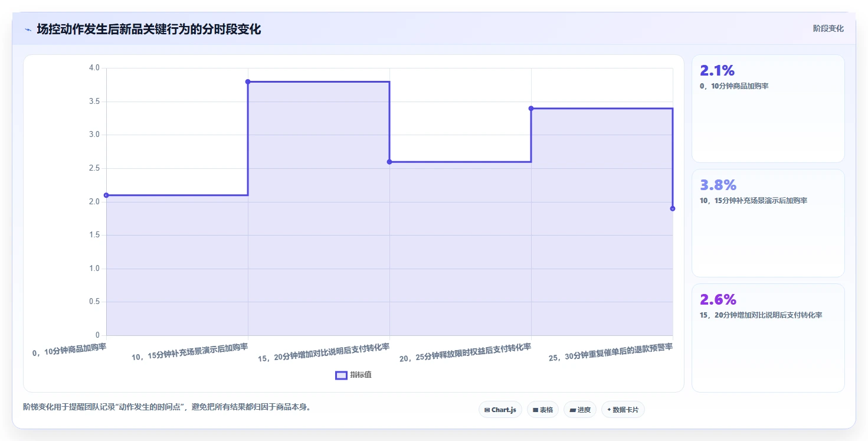Click the final data point at 1.9
The width and height of the screenshot is (868, 441).
[x=673, y=208]
